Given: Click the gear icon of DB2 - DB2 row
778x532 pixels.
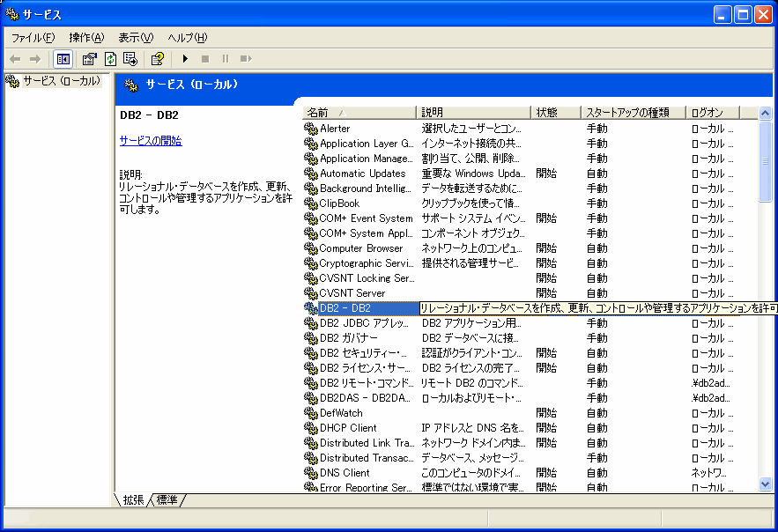Looking at the screenshot, I should coord(311,308).
